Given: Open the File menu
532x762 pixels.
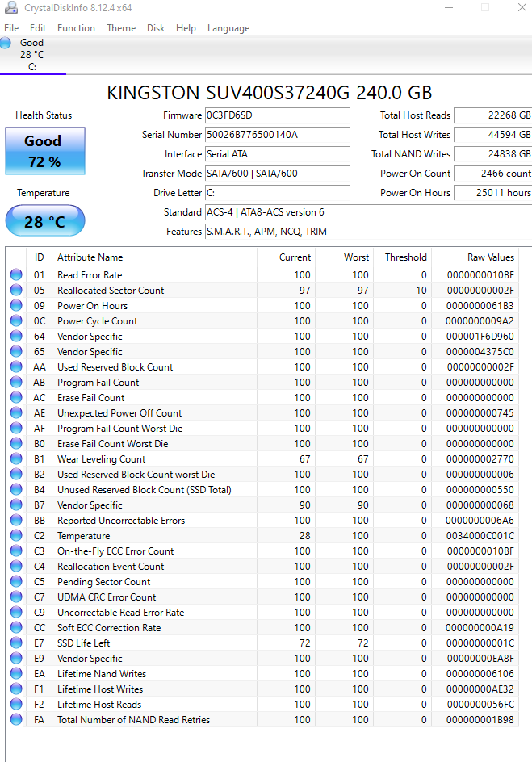Looking at the screenshot, I should point(11,28).
